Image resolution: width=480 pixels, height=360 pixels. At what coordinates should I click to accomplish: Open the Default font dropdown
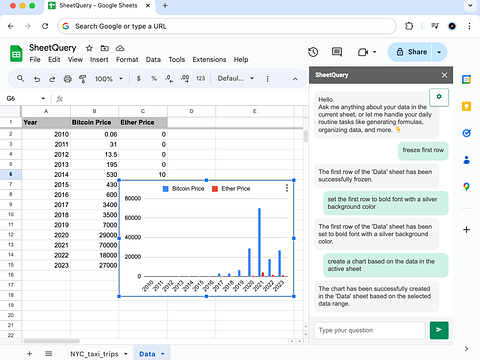pos(236,79)
